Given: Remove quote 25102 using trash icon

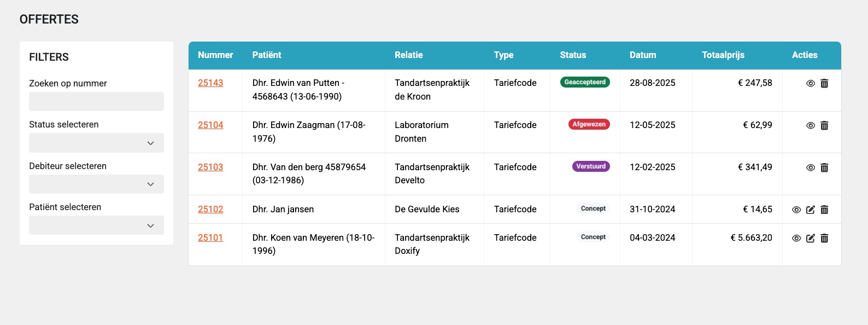Looking at the screenshot, I should click(x=824, y=210).
